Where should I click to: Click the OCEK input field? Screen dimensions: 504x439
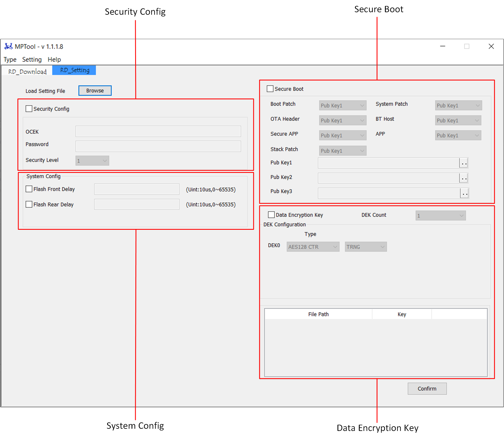pyautogui.click(x=158, y=132)
